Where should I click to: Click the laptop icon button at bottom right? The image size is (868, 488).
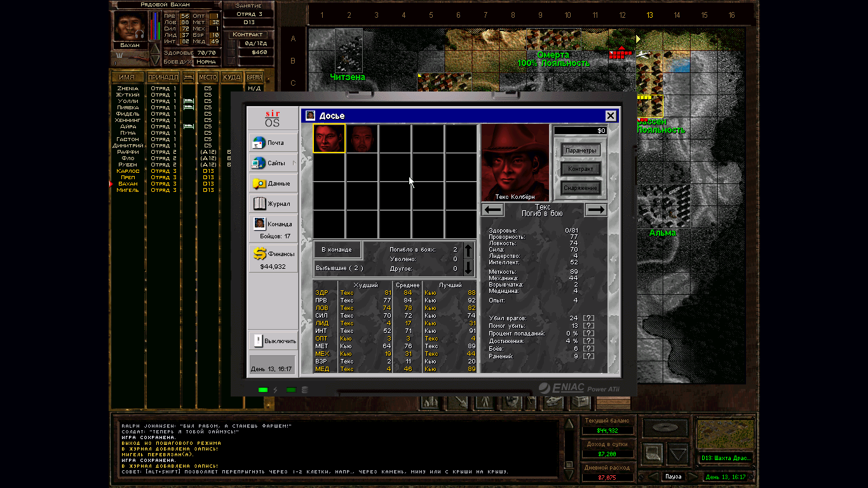tap(652, 454)
